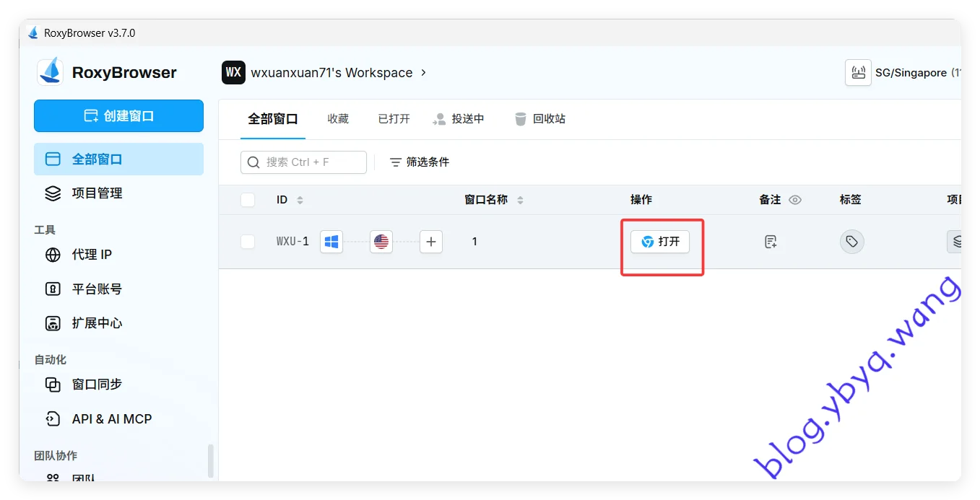Click the SG/Singapore network line icon

click(858, 73)
